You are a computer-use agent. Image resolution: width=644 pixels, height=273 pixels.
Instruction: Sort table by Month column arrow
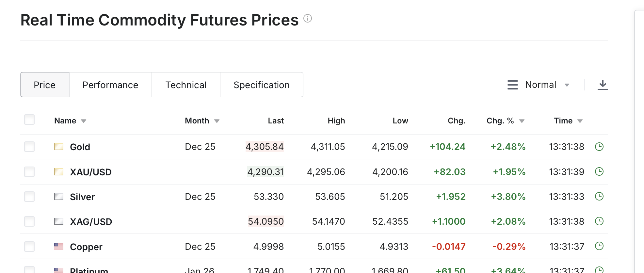[217, 121]
